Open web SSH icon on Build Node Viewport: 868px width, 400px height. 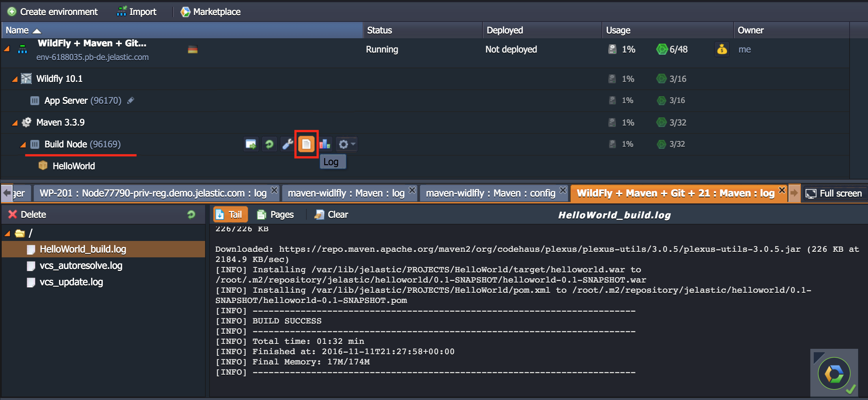[251, 144]
